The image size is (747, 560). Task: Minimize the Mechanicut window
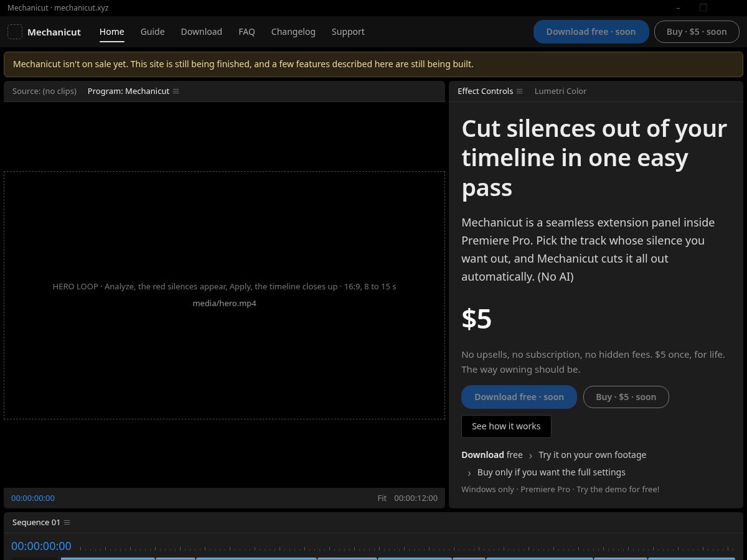[x=678, y=7]
